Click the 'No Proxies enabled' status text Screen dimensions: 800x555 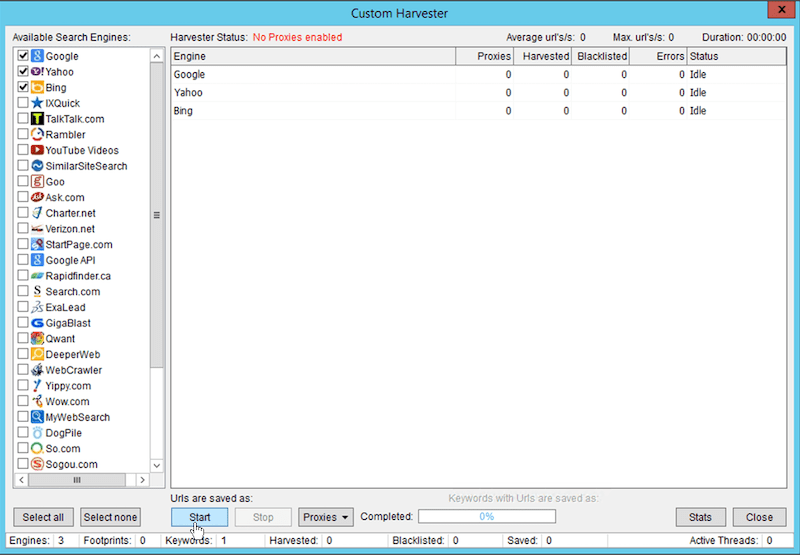pyautogui.click(x=297, y=37)
